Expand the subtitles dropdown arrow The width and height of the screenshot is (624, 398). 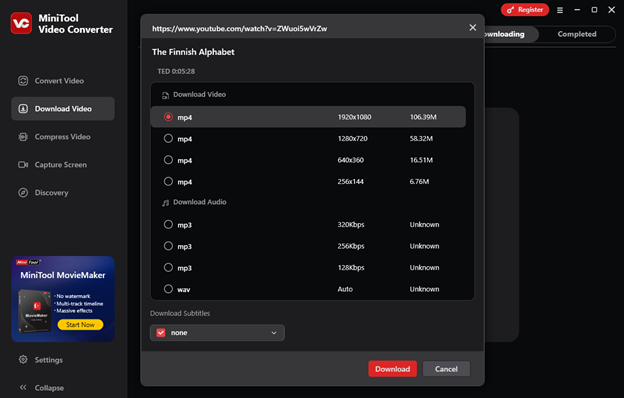[x=274, y=333]
